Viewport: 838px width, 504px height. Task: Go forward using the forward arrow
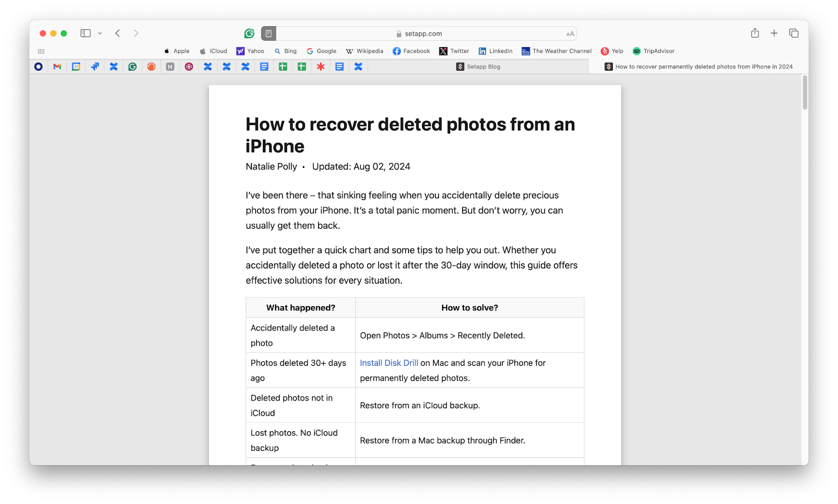[136, 33]
